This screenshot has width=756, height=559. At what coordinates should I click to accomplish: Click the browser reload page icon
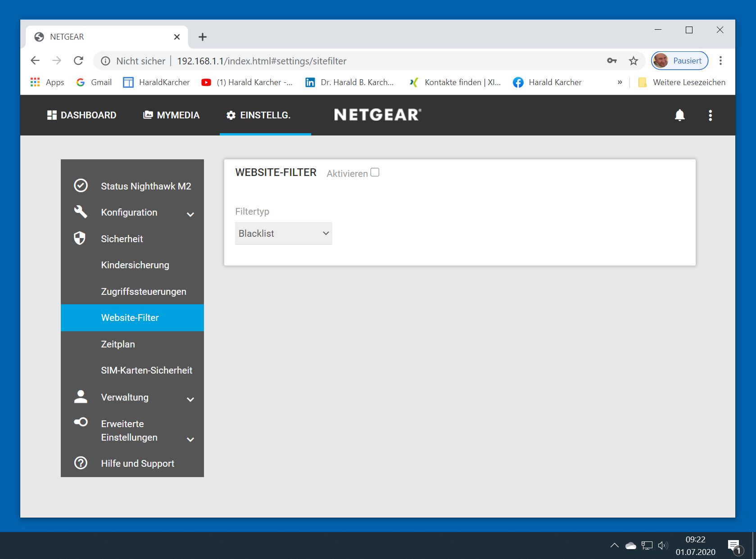click(79, 61)
